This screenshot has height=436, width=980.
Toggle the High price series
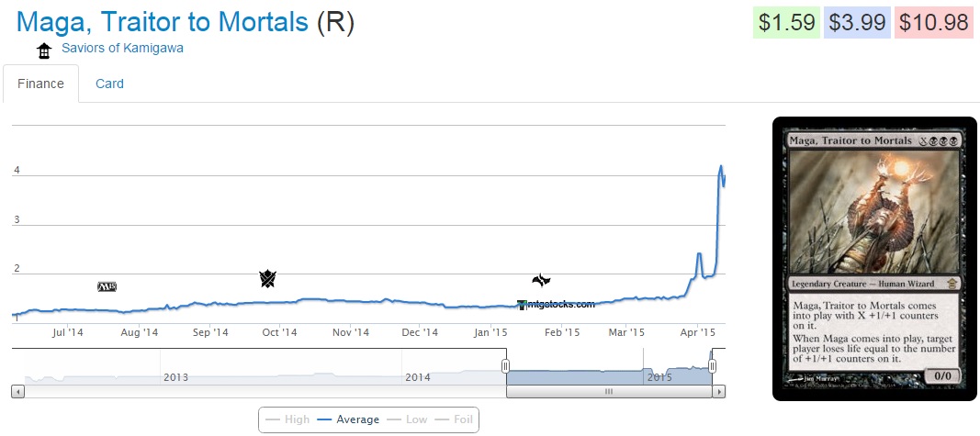pyautogui.click(x=287, y=419)
